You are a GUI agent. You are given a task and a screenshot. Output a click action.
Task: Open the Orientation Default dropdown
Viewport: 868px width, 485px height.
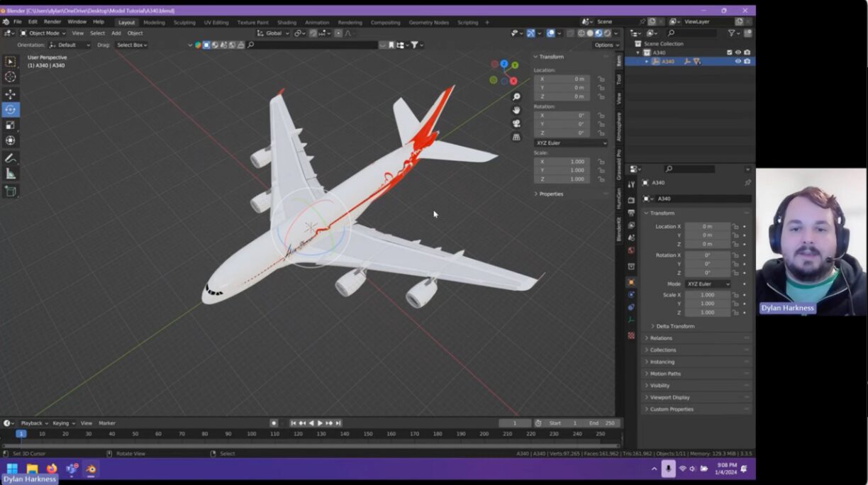click(69, 45)
